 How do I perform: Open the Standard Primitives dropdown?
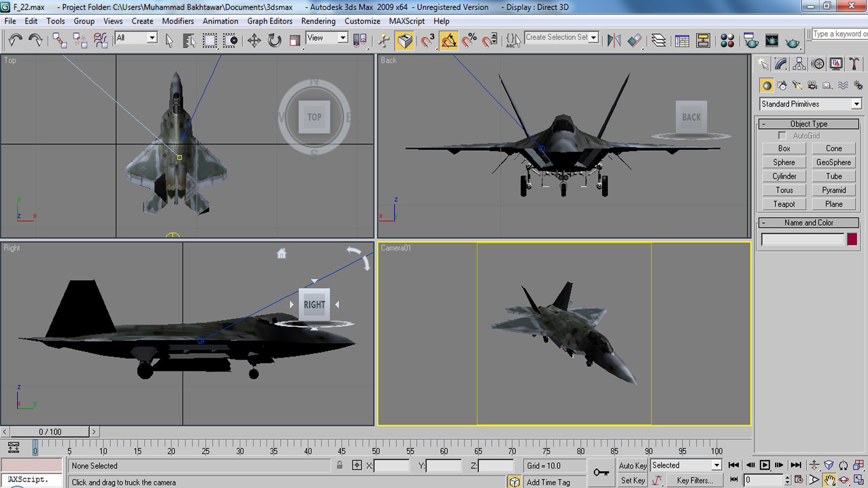coord(811,104)
